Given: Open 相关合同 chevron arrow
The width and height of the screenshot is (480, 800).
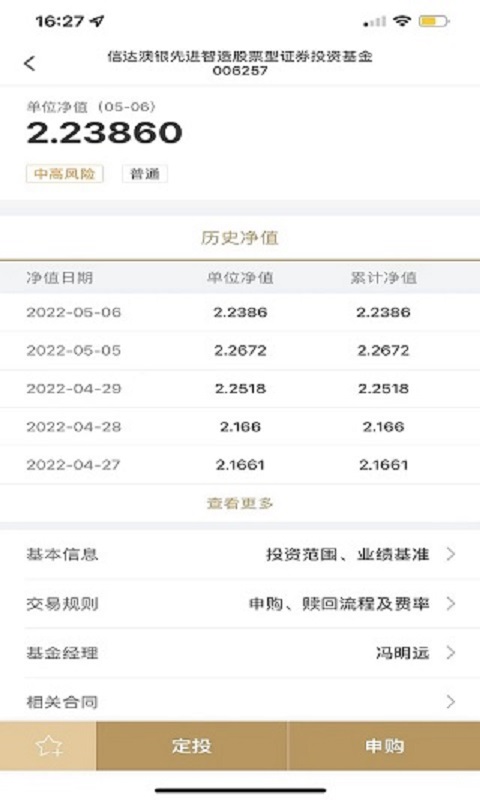Looking at the screenshot, I should [450, 702].
